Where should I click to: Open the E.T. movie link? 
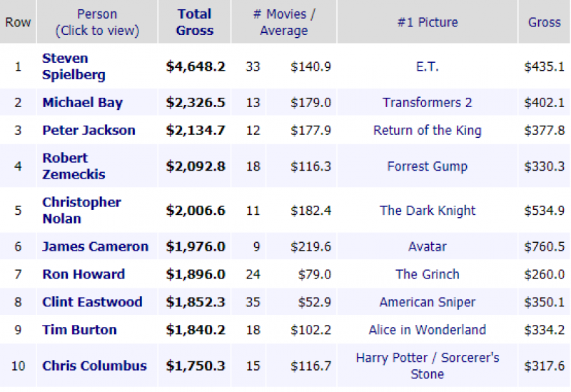click(427, 67)
